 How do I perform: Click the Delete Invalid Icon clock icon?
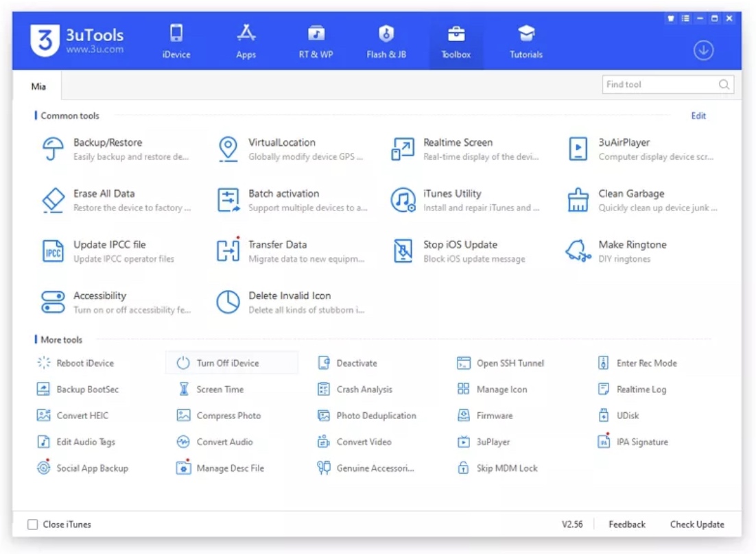pos(228,302)
